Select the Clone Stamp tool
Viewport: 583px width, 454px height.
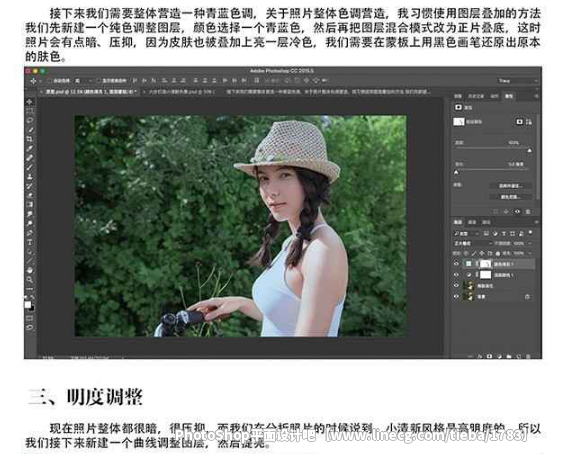pyautogui.click(x=30, y=177)
